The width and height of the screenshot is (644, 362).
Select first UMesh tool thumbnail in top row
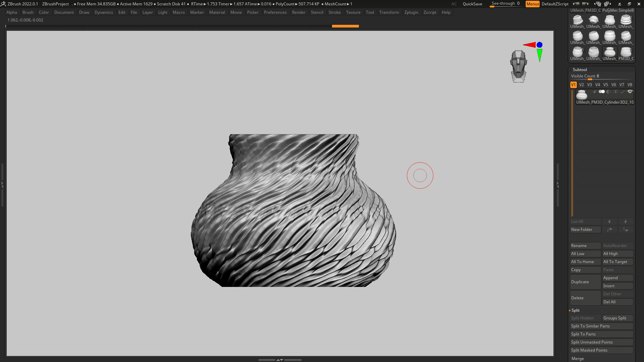click(x=577, y=21)
